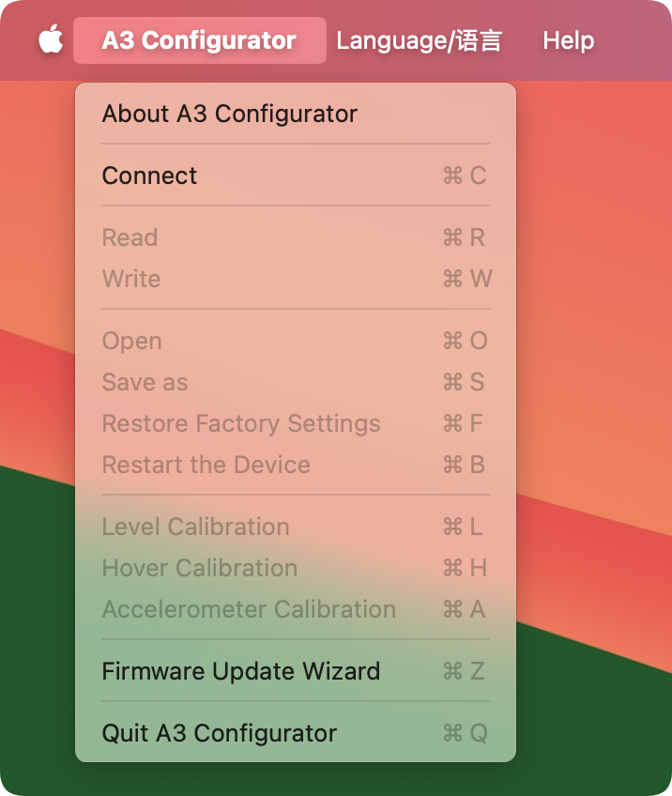Launch the Firmware Update Wizard
This screenshot has height=796, width=672.
241,671
